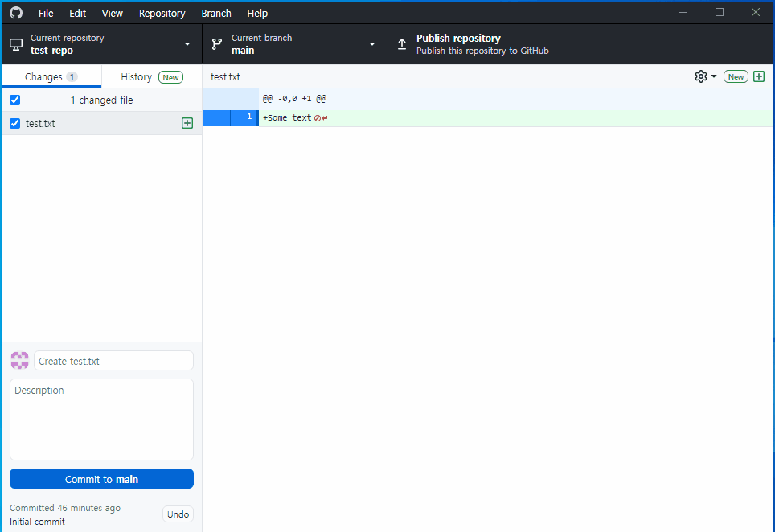Open the Repository menu
The width and height of the screenshot is (775, 532).
[162, 13]
